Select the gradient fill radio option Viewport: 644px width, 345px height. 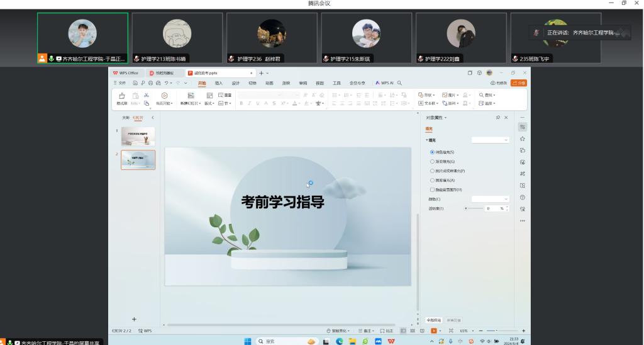coord(432,162)
